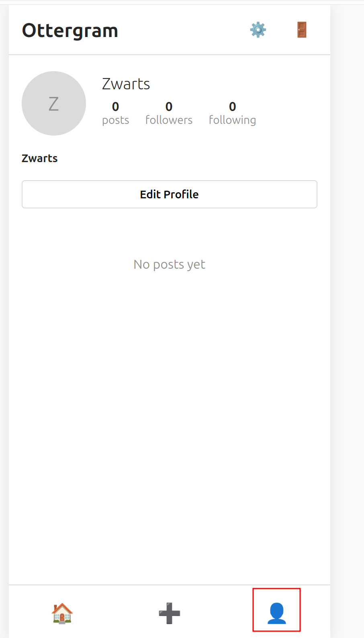Image resolution: width=364 pixels, height=638 pixels.
Task: Create a new post with plus icon
Action: coord(170,613)
